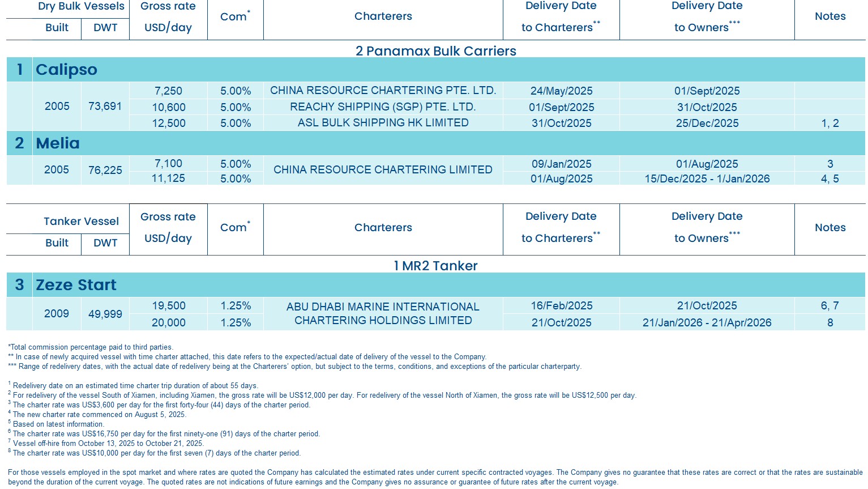Screen dimensions: 868x489
Task: Click CHINA RESOURCE CHARTERING LIMITED for Melia
Action: coord(383,170)
